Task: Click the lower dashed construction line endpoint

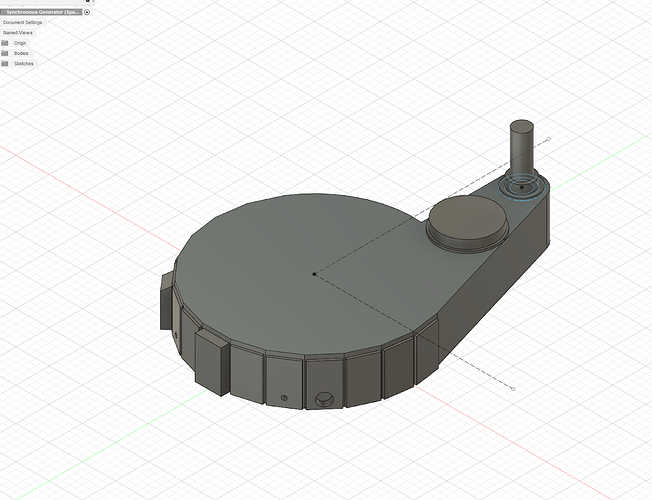Action: point(514,389)
